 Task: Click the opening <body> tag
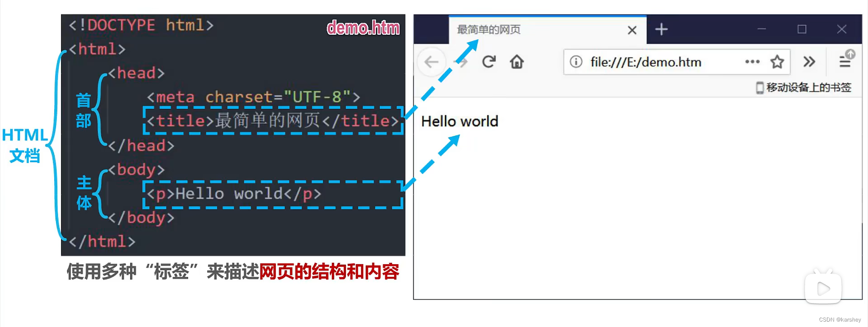(136, 169)
